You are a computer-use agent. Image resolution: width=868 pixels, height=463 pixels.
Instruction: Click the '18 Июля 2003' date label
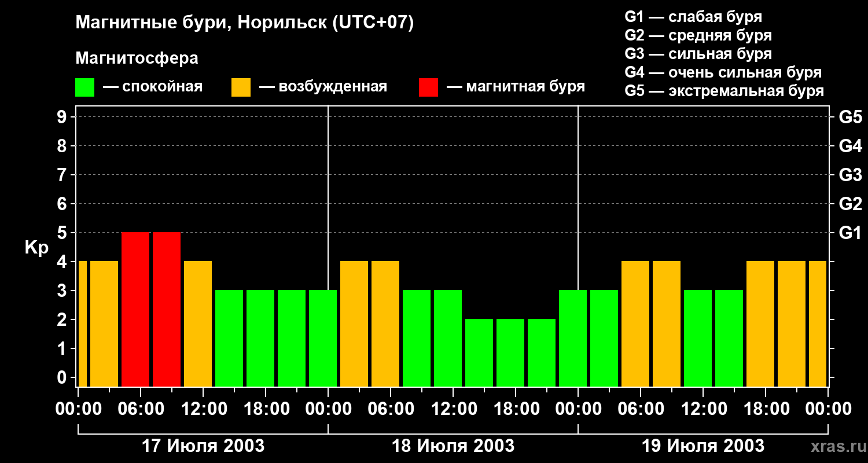point(453,446)
